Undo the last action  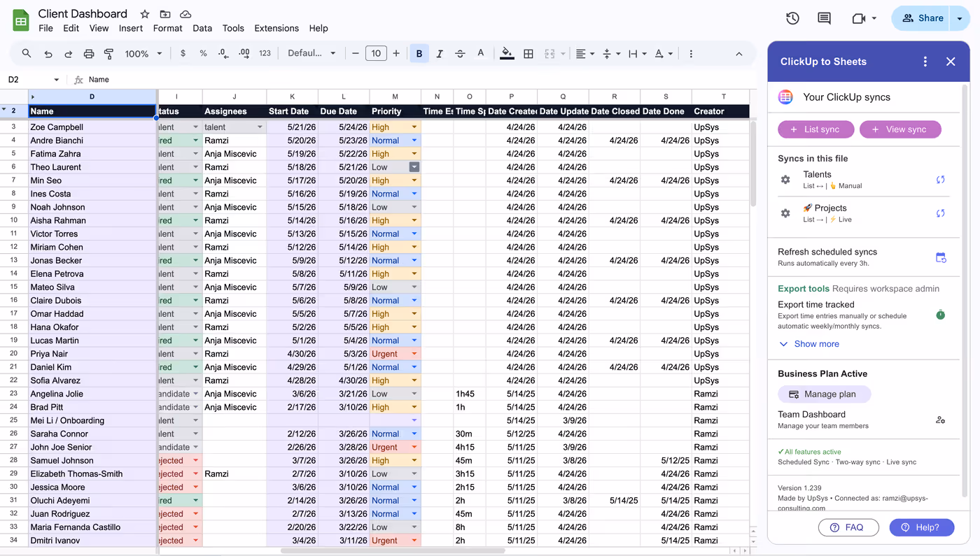coord(48,54)
